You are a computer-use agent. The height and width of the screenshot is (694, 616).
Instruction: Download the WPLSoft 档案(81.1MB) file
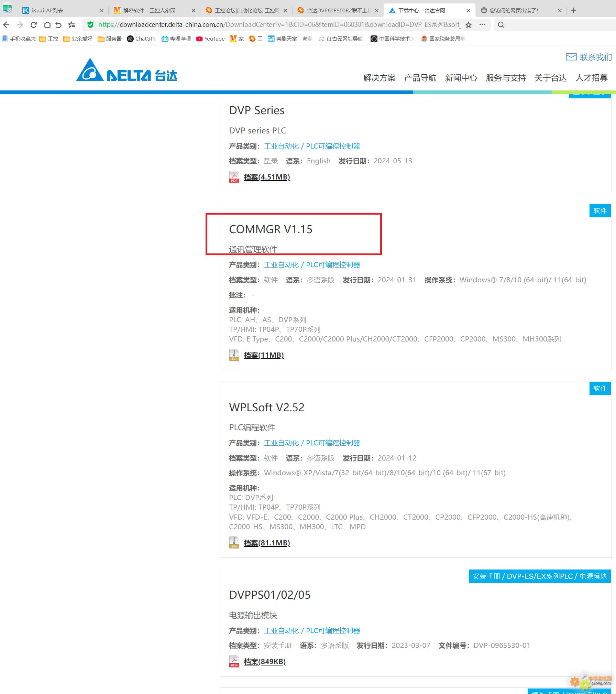point(267,543)
